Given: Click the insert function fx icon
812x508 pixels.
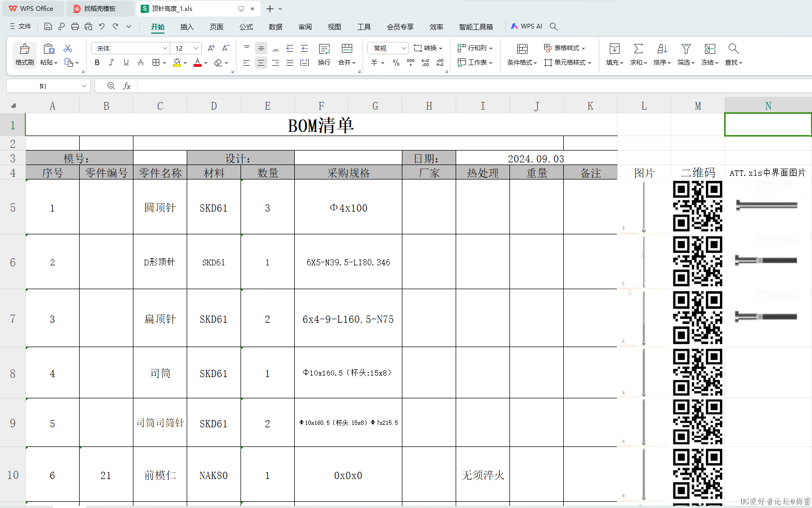Looking at the screenshot, I should tap(127, 86).
